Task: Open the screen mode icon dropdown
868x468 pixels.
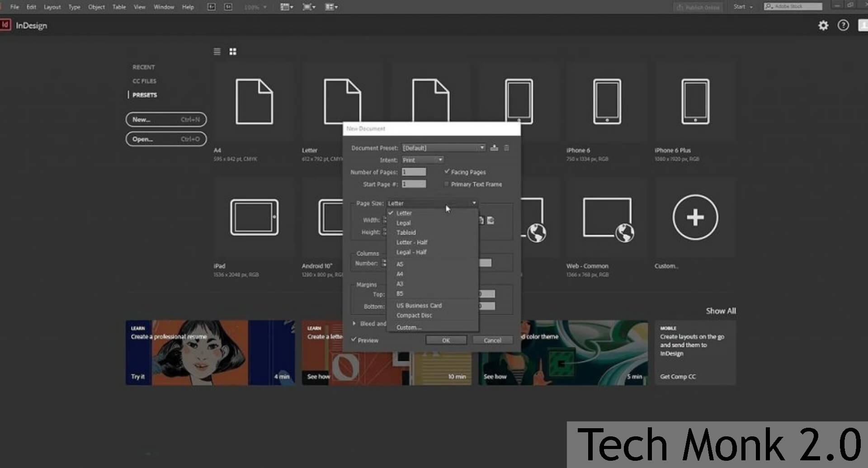Action: 309,7
